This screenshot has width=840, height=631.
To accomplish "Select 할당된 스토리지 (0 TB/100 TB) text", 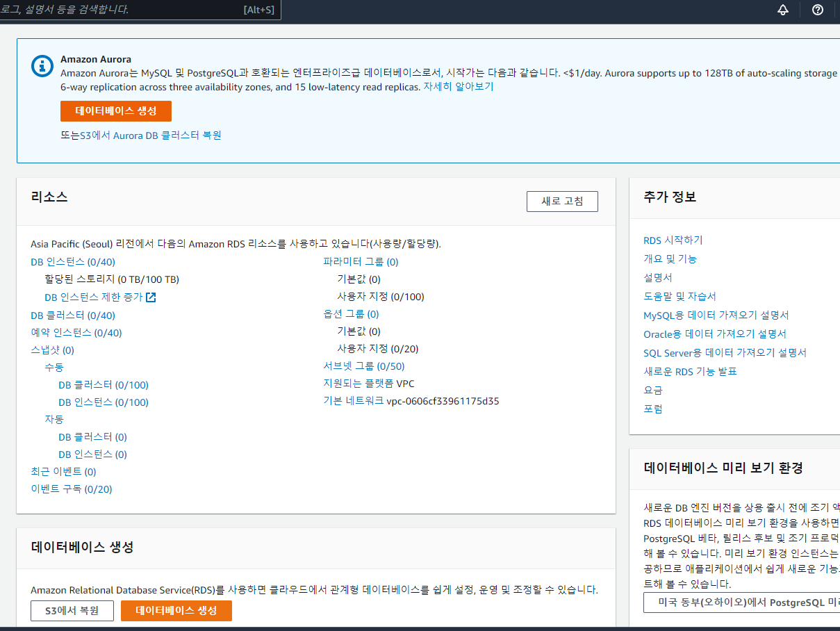I will click(112, 279).
